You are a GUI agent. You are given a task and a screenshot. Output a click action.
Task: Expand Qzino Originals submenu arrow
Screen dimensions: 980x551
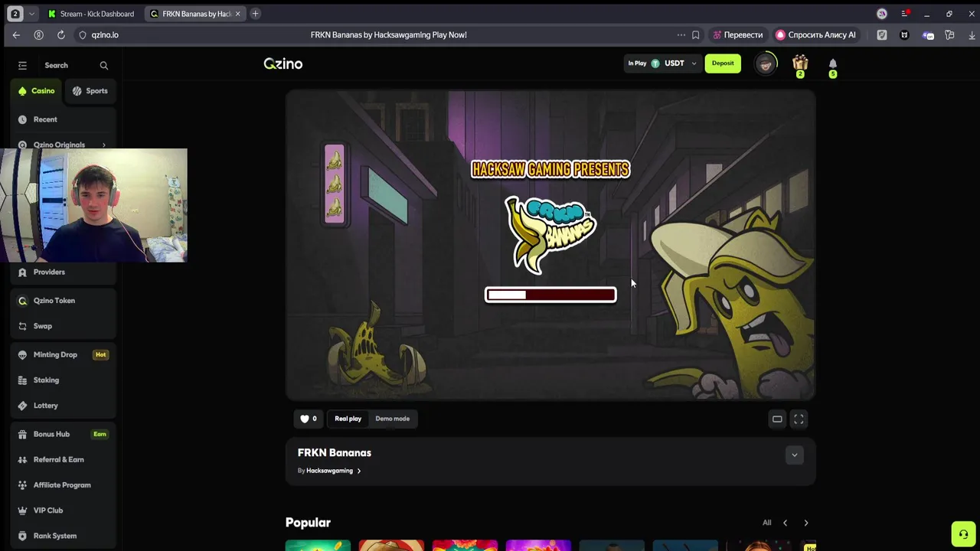pos(104,145)
